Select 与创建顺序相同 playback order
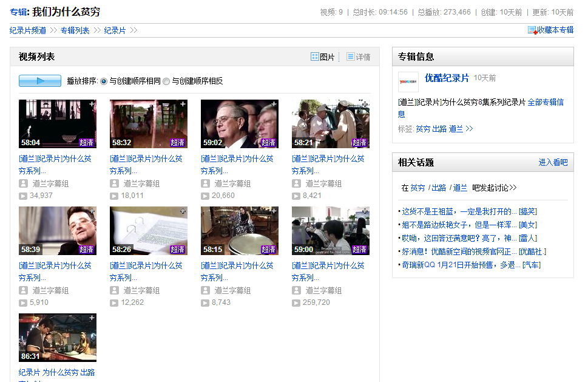The height and width of the screenshot is (382, 588). point(104,81)
